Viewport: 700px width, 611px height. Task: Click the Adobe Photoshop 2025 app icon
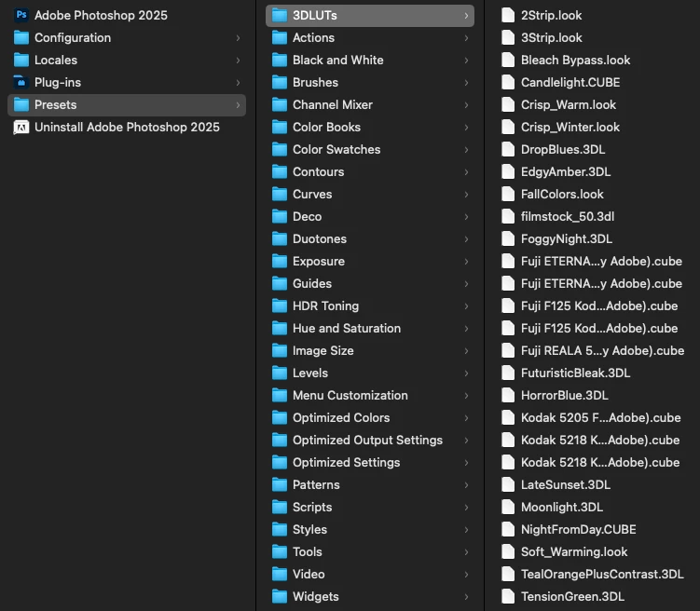click(21, 15)
